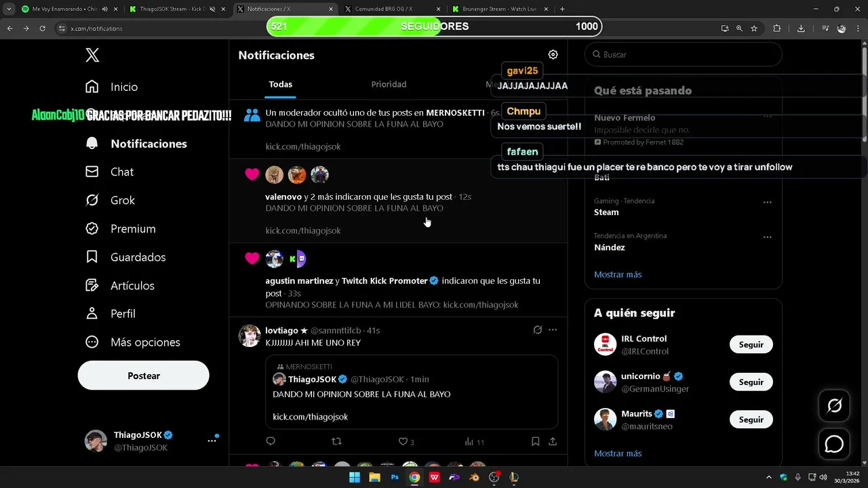Click Mostrar más under trends

[618, 274]
